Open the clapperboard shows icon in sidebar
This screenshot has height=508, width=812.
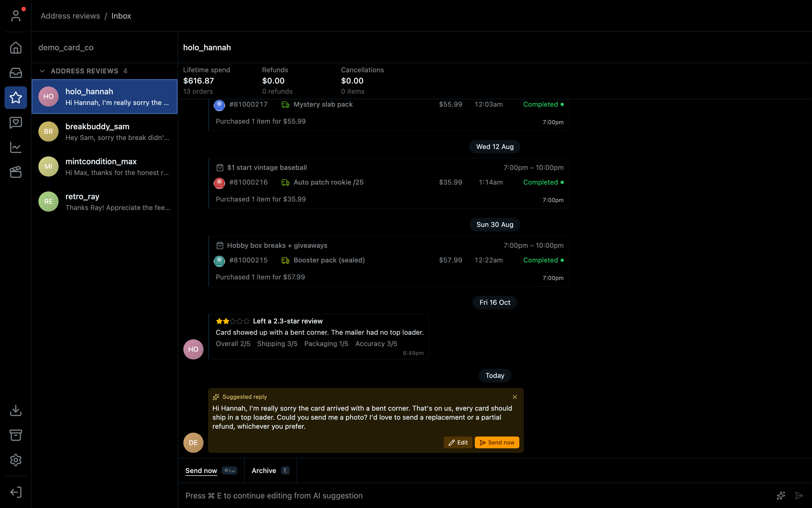click(x=16, y=172)
